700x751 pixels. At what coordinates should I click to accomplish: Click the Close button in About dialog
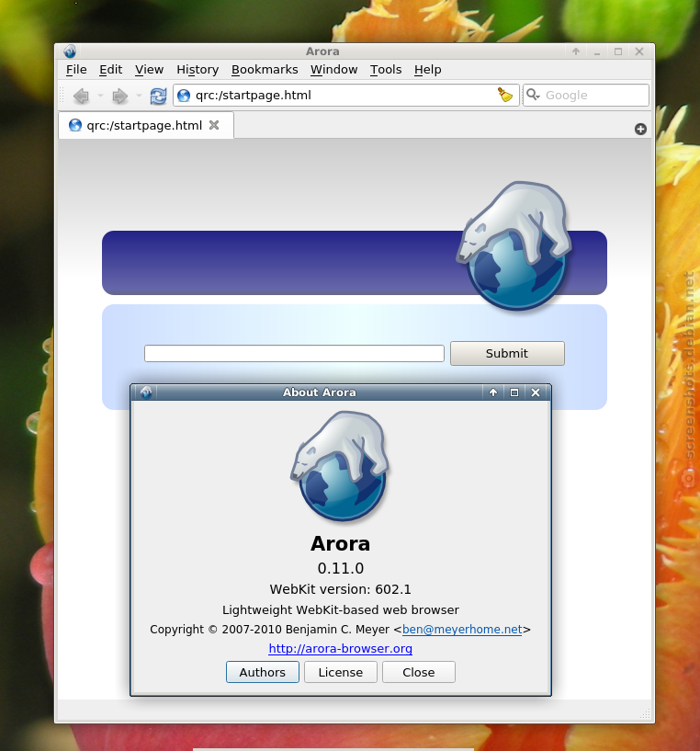coord(419,672)
